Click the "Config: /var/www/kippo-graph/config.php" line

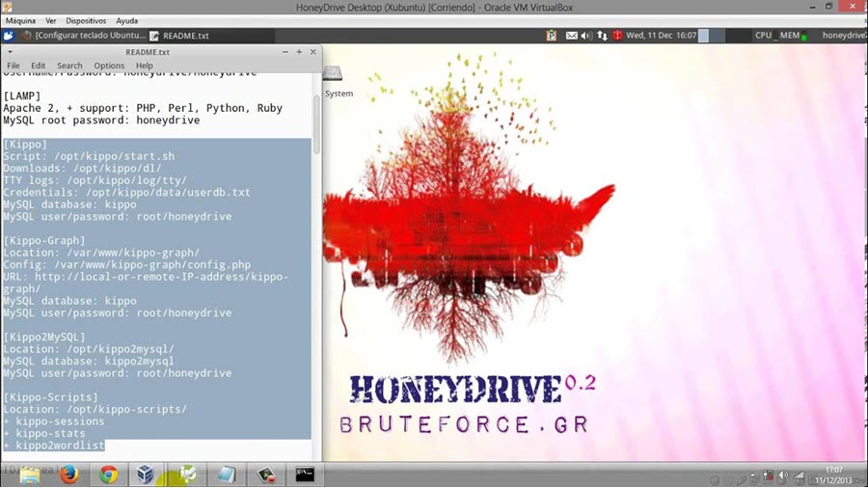coord(126,265)
